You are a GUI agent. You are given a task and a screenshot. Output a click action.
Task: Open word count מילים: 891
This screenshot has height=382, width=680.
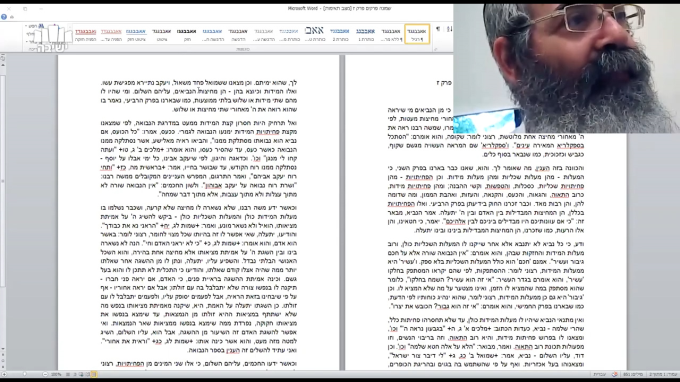coord(633,374)
